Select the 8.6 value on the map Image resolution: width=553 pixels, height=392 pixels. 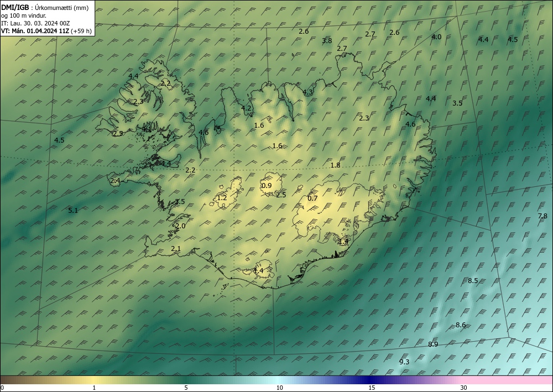pyautogui.click(x=461, y=325)
